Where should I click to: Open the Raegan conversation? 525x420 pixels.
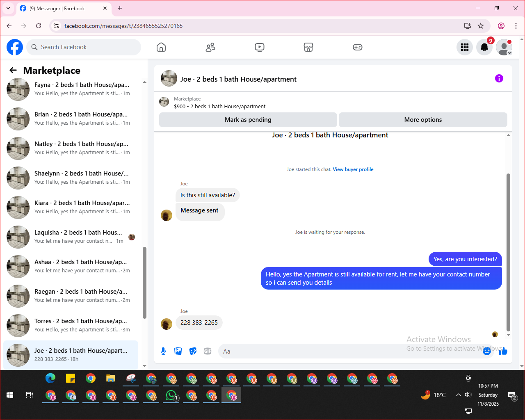point(71,296)
